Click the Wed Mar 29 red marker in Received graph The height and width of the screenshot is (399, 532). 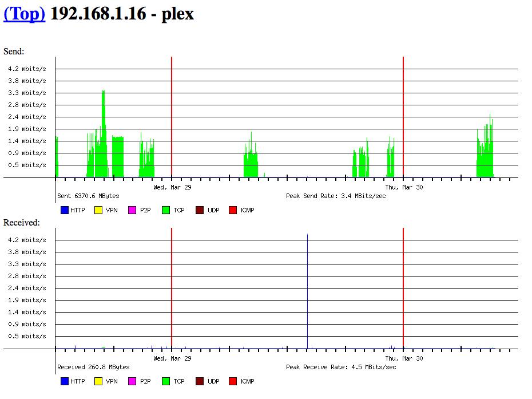pyautogui.click(x=172, y=289)
